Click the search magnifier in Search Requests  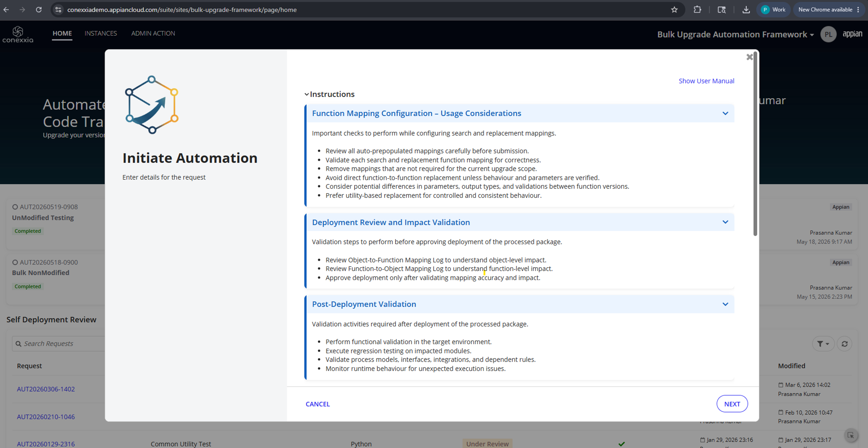[x=19, y=344]
